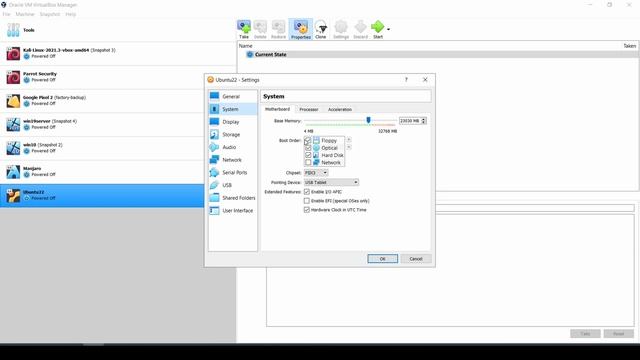Click the OK button in settings dialog
Viewport: 640px width, 360px height.
(382, 259)
